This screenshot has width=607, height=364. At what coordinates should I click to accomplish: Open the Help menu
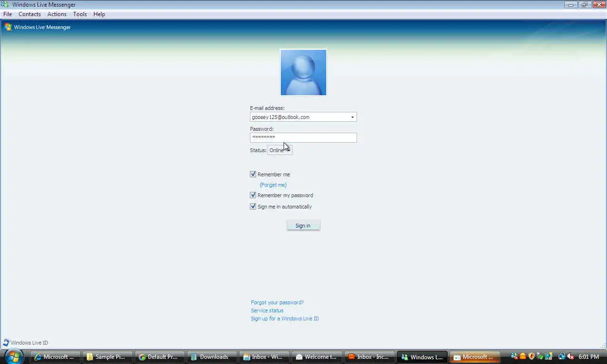[99, 14]
